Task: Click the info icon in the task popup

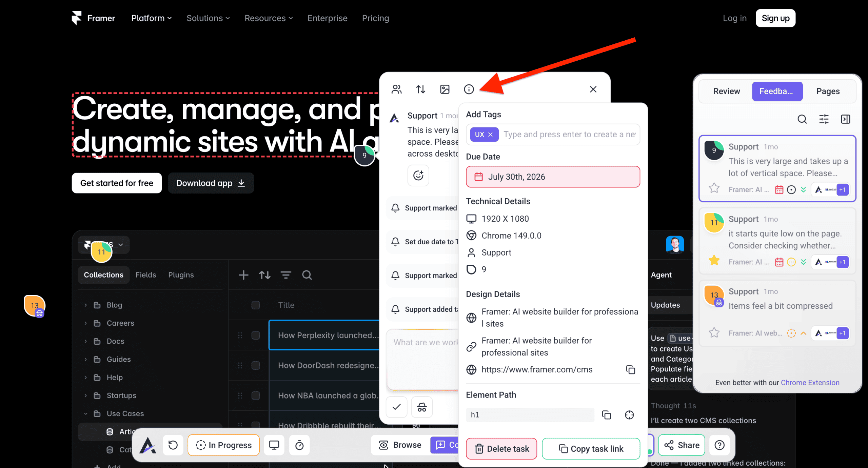Action: (469, 89)
